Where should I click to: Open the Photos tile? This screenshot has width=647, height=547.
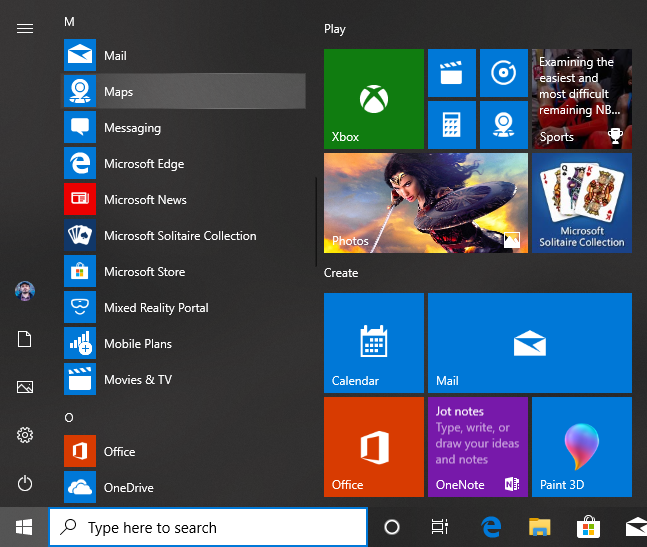[x=426, y=203]
